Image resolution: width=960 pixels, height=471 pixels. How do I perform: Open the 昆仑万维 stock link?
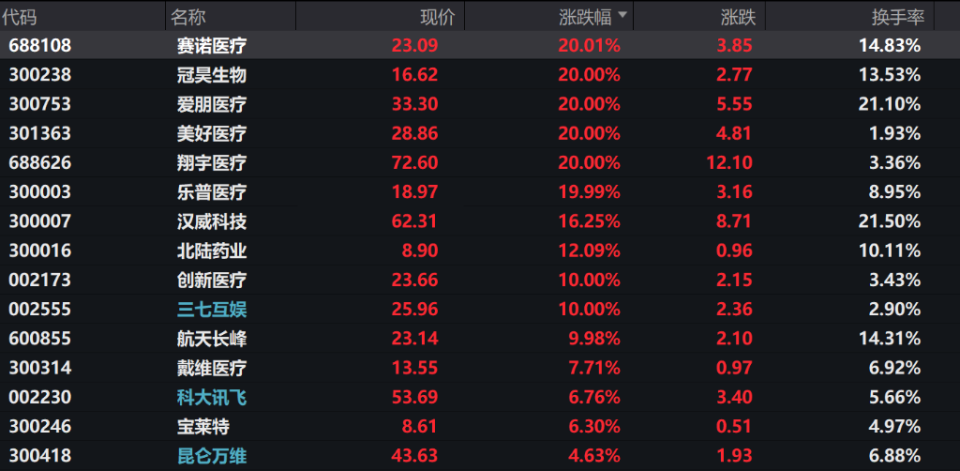click(211, 456)
